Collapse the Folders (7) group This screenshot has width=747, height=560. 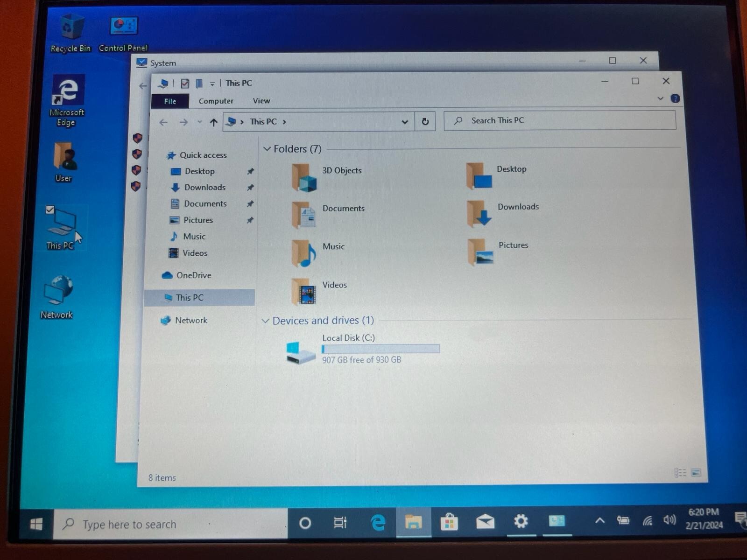(267, 149)
